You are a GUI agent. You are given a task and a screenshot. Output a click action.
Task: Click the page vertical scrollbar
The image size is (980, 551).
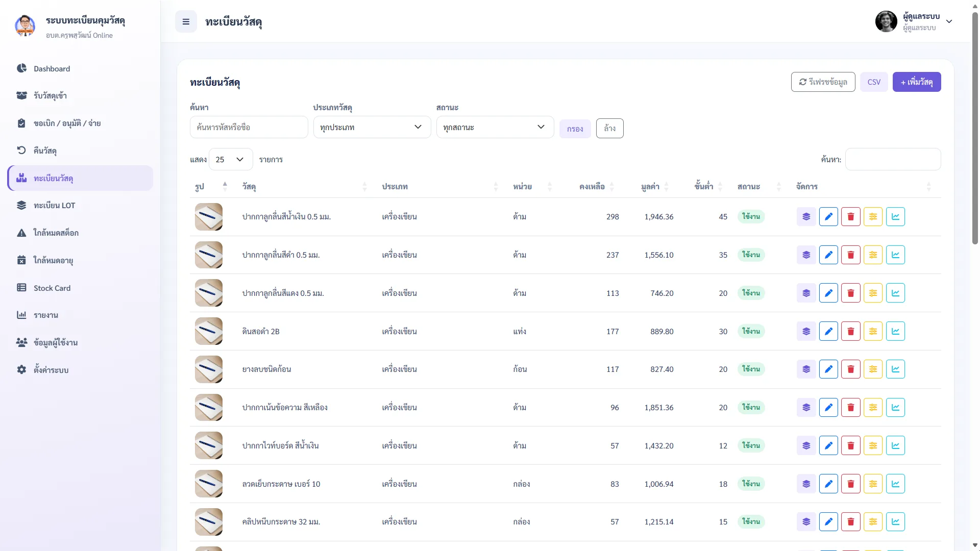pos(975,128)
